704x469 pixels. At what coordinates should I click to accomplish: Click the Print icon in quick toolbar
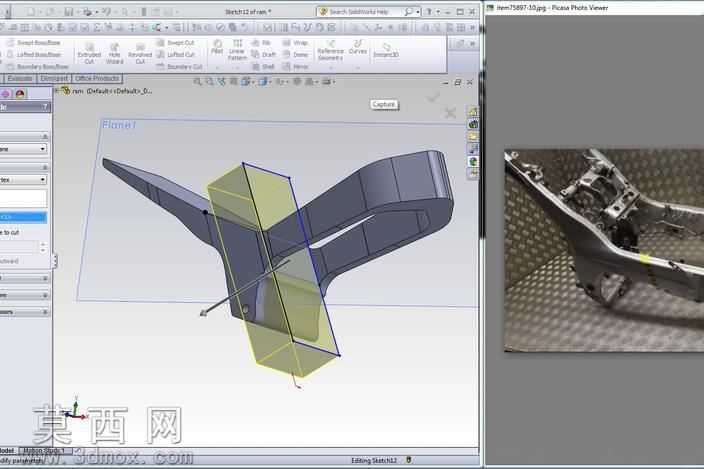[87, 12]
